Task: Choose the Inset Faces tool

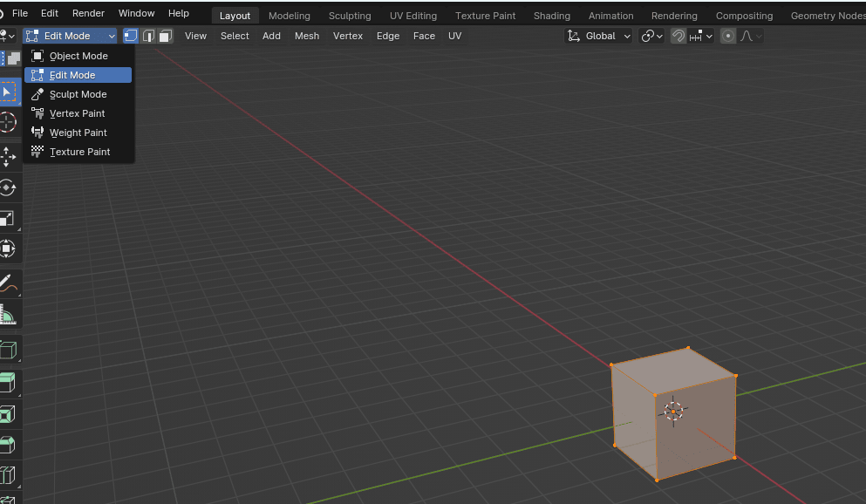Action: [7, 414]
